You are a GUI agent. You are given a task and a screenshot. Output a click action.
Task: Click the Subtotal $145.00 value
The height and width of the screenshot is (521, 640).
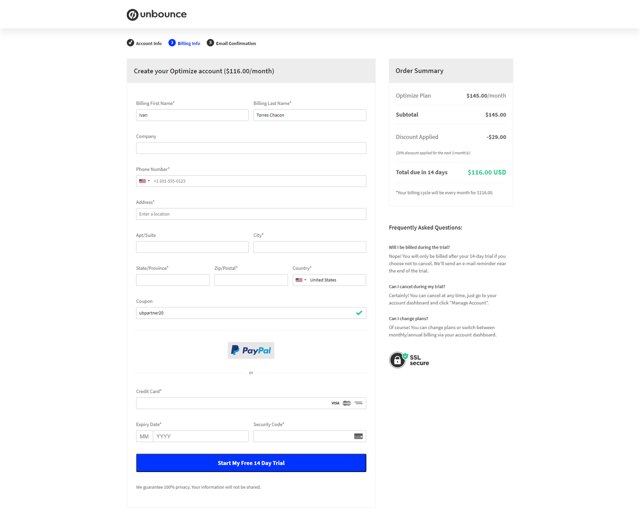point(496,115)
